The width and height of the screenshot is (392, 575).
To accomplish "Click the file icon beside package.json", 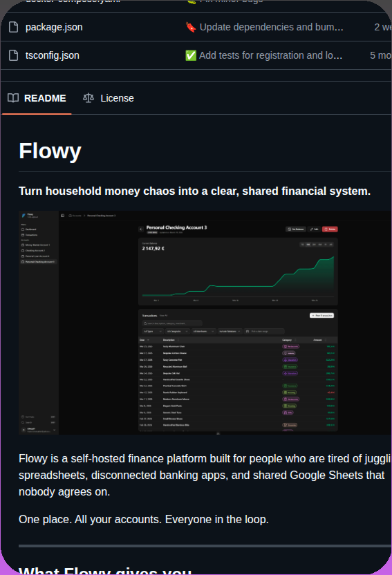I will pyautogui.click(x=14, y=27).
